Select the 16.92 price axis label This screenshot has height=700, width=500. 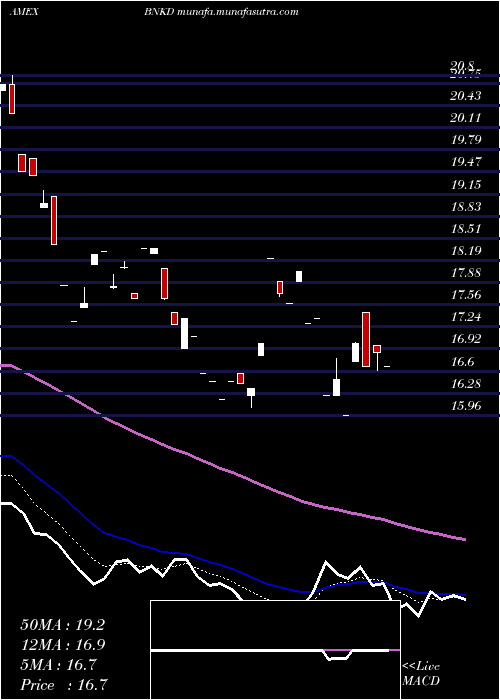click(466, 339)
